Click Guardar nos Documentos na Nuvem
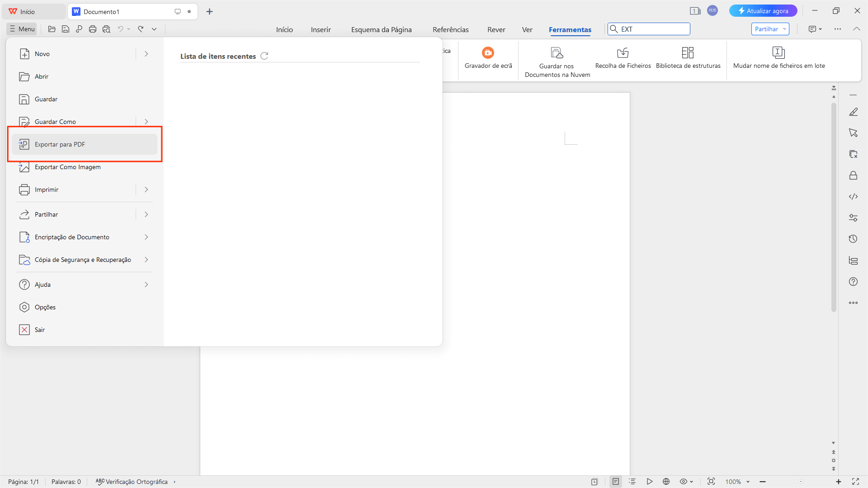The width and height of the screenshot is (868, 488). tap(557, 62)
